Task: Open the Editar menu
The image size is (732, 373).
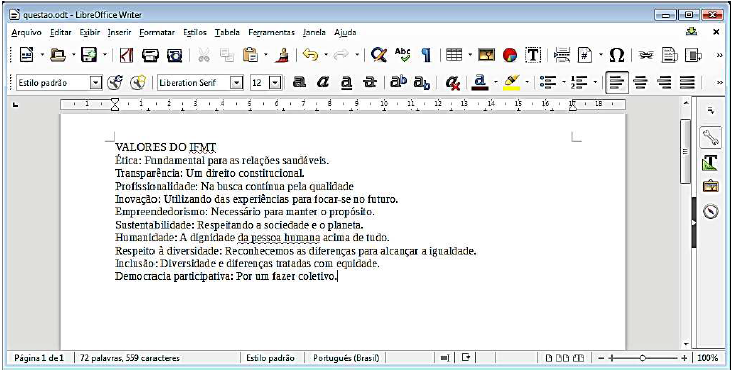Action: [x=61, y=32]
